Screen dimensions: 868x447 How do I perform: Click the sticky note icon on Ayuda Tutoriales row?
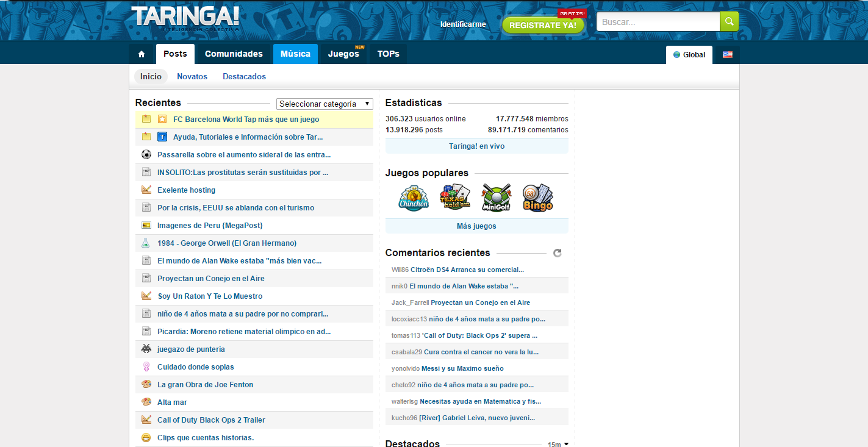pyautogui.click(x=146, y=137)
